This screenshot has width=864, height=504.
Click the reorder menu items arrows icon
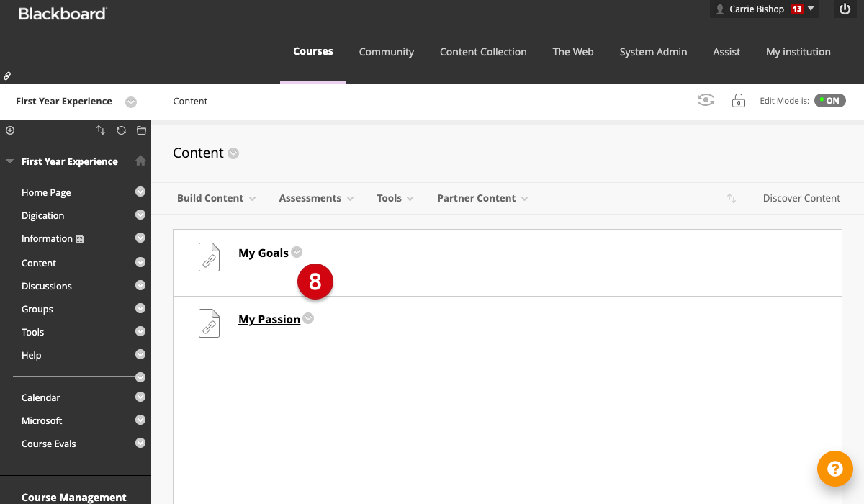coord(101,130)
